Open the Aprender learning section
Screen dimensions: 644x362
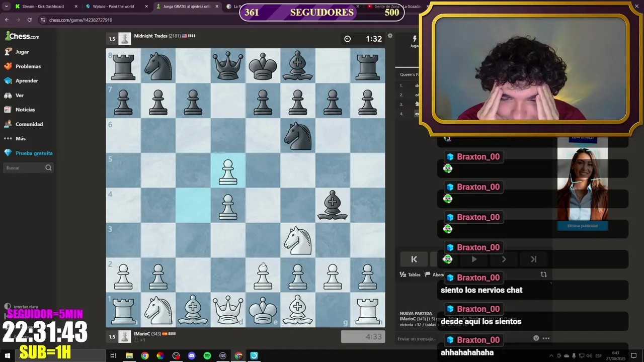pos(21,80)
